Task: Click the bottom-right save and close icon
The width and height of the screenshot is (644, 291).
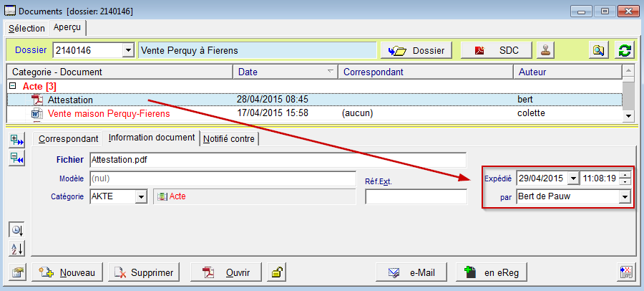Action: coord(626,272)
